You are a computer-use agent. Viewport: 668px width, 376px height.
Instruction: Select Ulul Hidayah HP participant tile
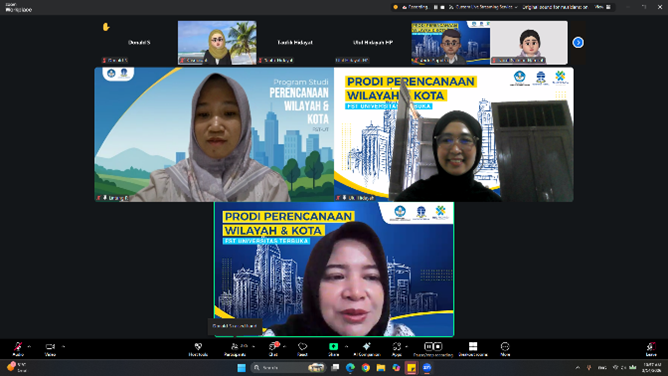[373, 43]
